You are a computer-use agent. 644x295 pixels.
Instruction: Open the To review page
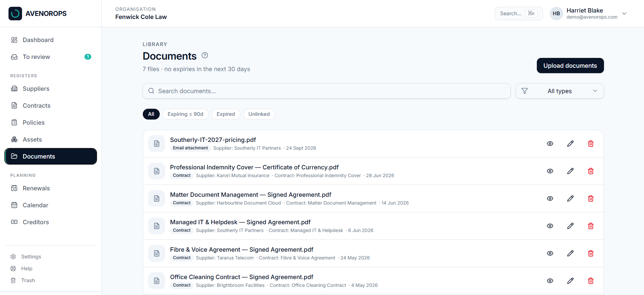tap(51, 57)
